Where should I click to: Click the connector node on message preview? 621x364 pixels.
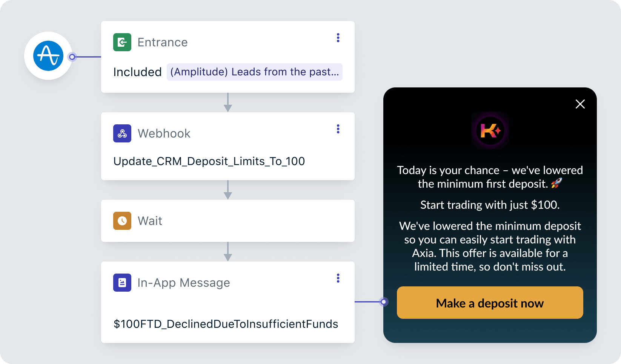point(384,302)
